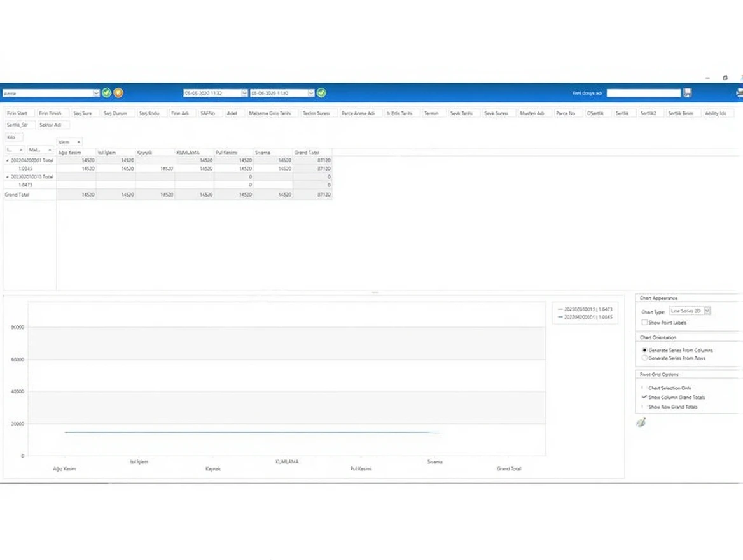Click the Firin Start field header

[x=17, y=113]
